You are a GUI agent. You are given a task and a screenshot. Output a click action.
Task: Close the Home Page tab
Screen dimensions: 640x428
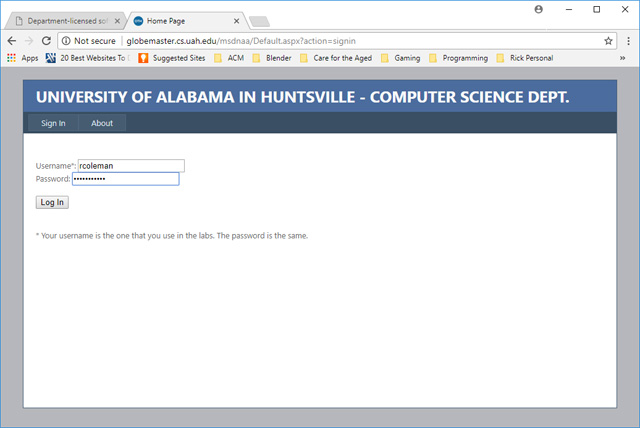click(x=237, y=20)
